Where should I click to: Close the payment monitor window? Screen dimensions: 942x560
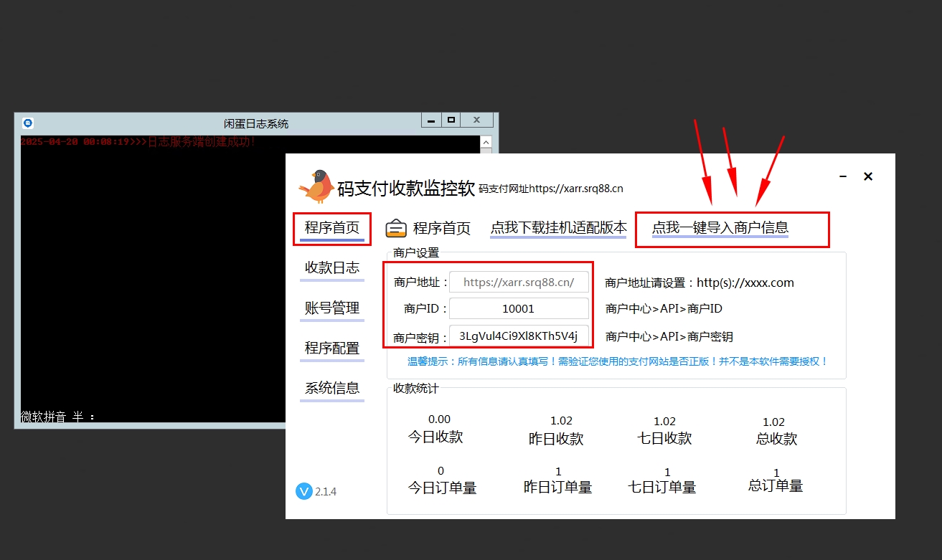click(868, 176)
